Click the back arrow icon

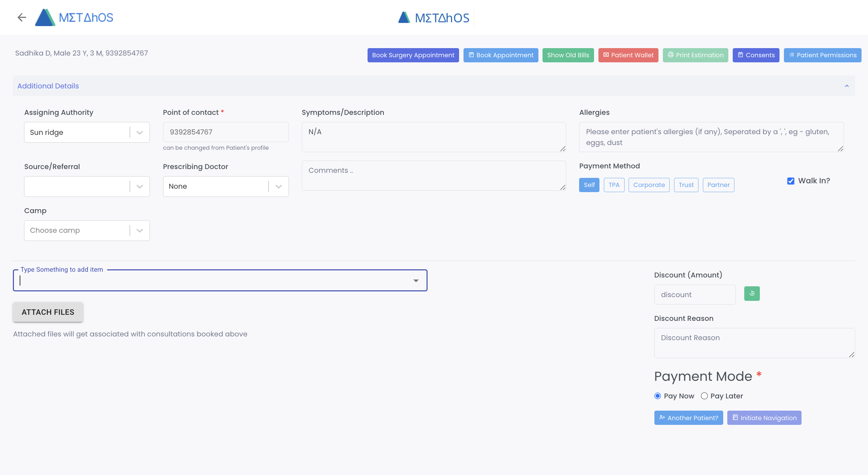pos(22,17)
